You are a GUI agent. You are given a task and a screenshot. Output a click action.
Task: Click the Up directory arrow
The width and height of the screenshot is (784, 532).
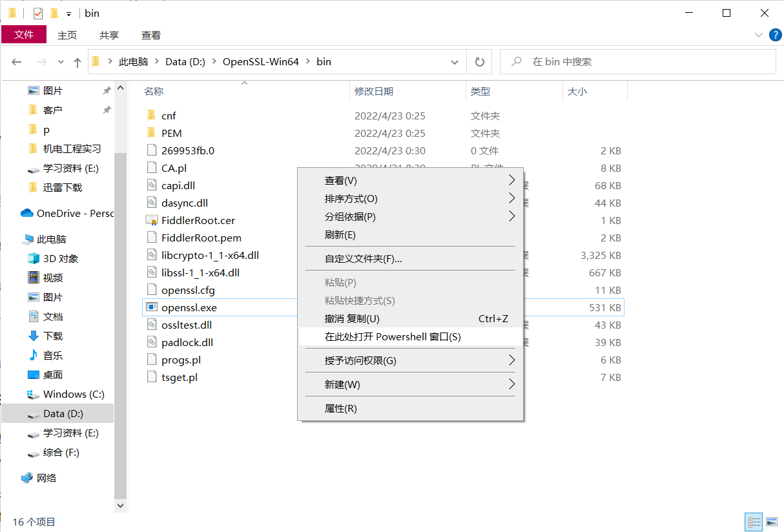77,62
